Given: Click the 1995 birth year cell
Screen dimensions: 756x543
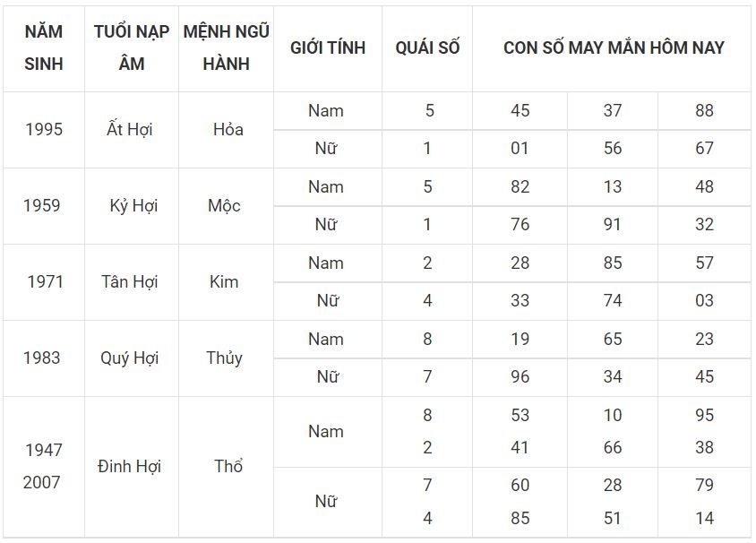Looking at the screenshot, I should click(x=44, y=129).
